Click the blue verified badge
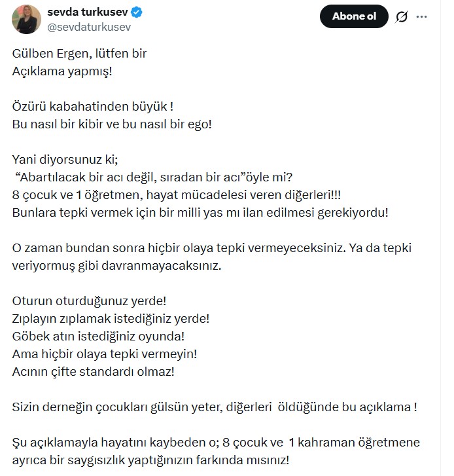This screenshot has width=454, height=476. point(138,12)
